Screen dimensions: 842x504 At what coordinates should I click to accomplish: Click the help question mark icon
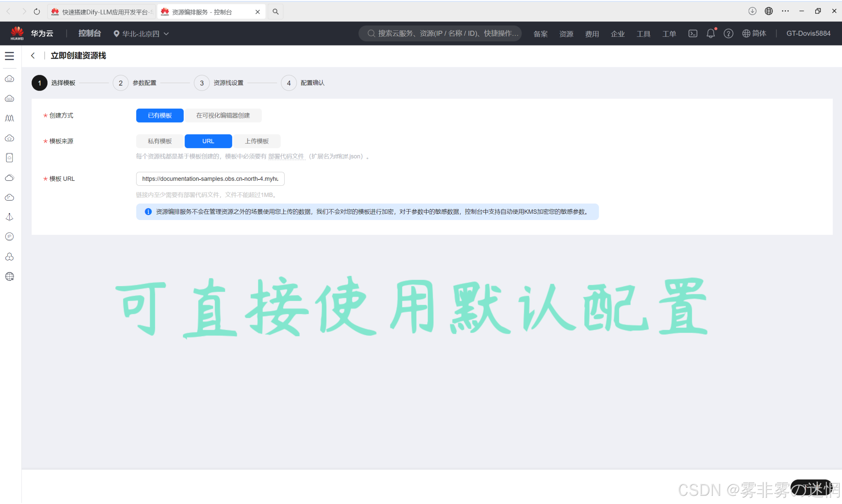(x=728, y=33)
